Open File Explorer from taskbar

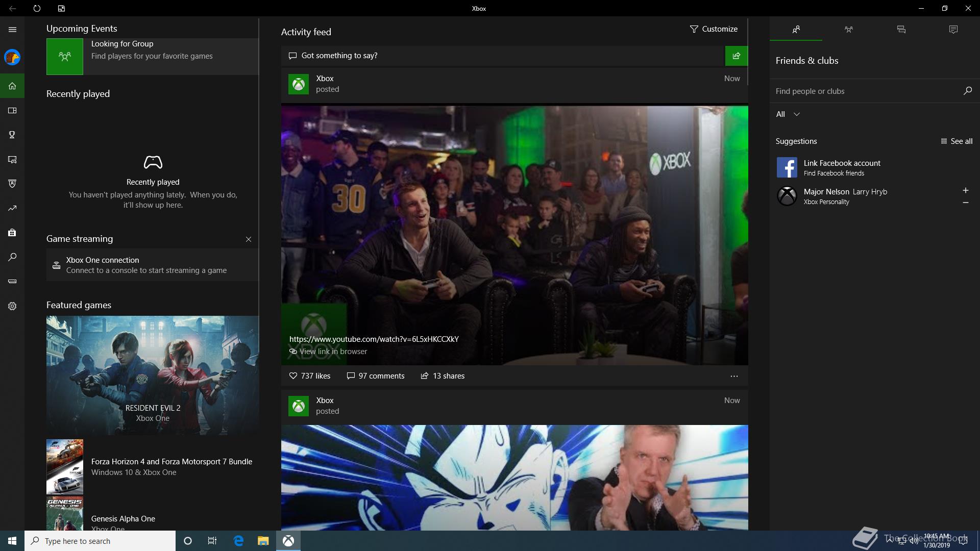[263, 541]
